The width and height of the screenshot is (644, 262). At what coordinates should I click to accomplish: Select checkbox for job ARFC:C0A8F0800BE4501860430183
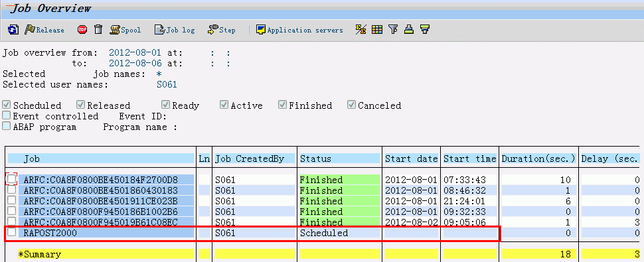click(12, 190)
